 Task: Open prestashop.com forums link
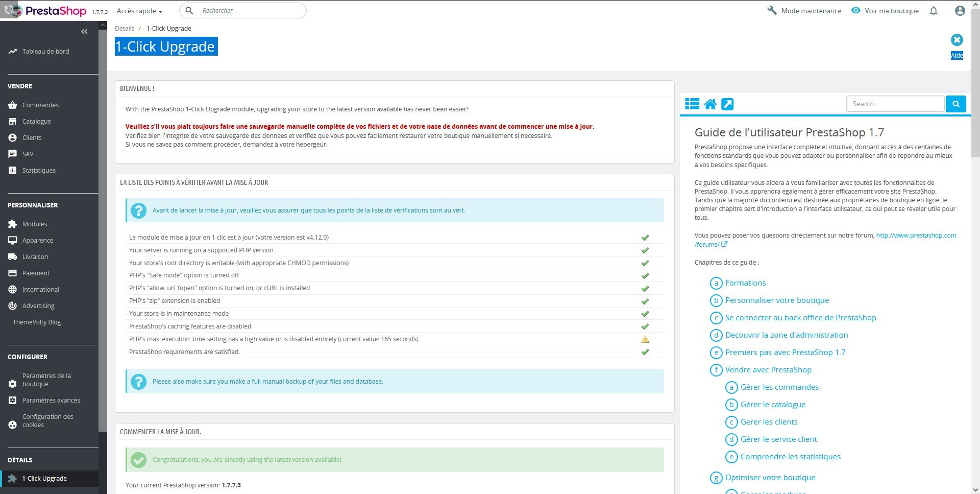825,240
